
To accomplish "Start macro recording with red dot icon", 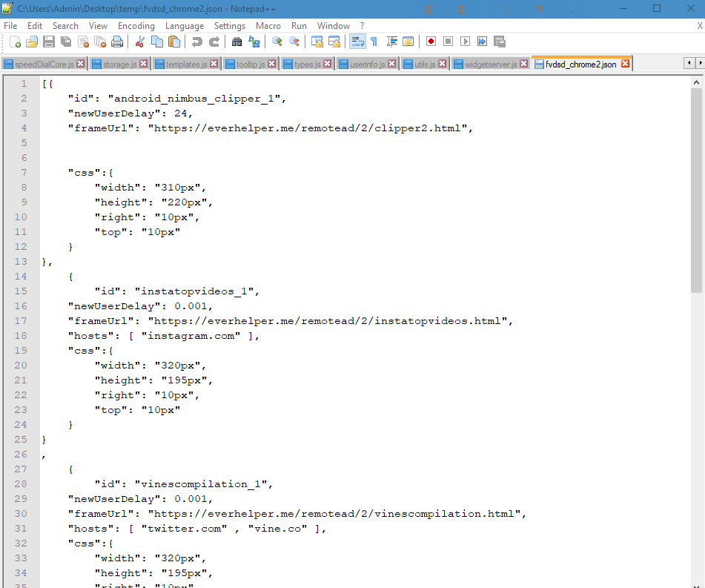I will pos(431,42).
